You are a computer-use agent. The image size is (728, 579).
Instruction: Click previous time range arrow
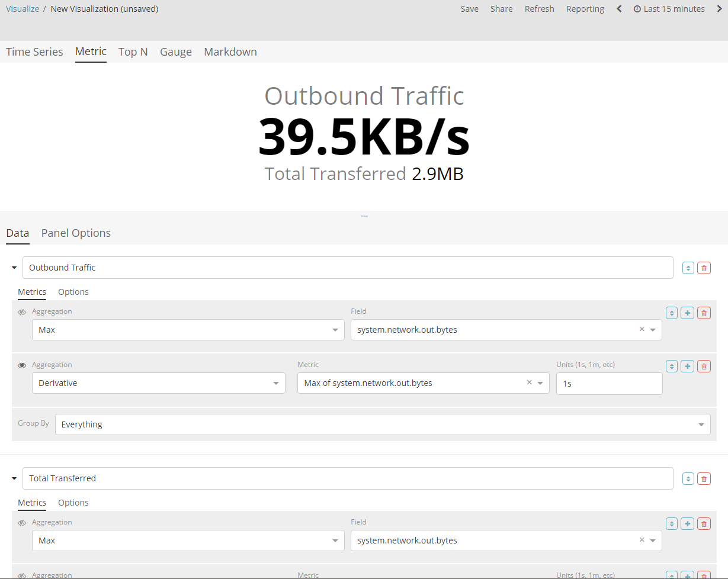pos(619,9)
